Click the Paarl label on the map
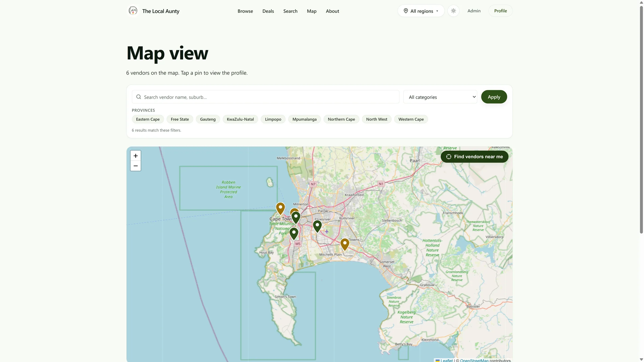 pos(415,161)
